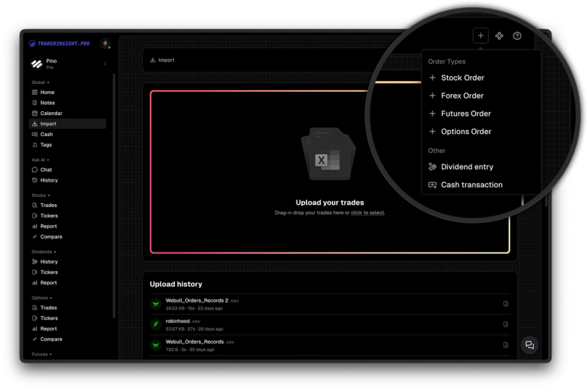Viewport: 588px width, 390px height.
Task: Open the chat support bubble button
Action: tap(529, 345)
